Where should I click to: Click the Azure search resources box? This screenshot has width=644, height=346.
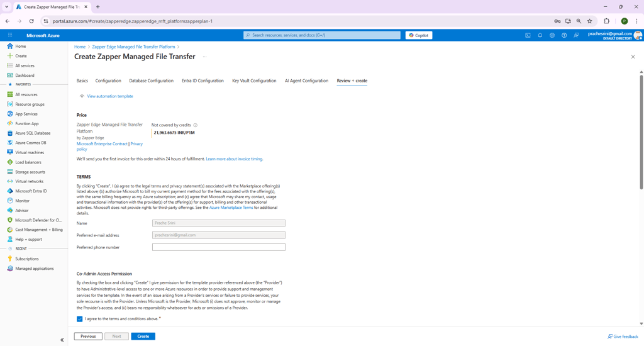tap(322, 35)
